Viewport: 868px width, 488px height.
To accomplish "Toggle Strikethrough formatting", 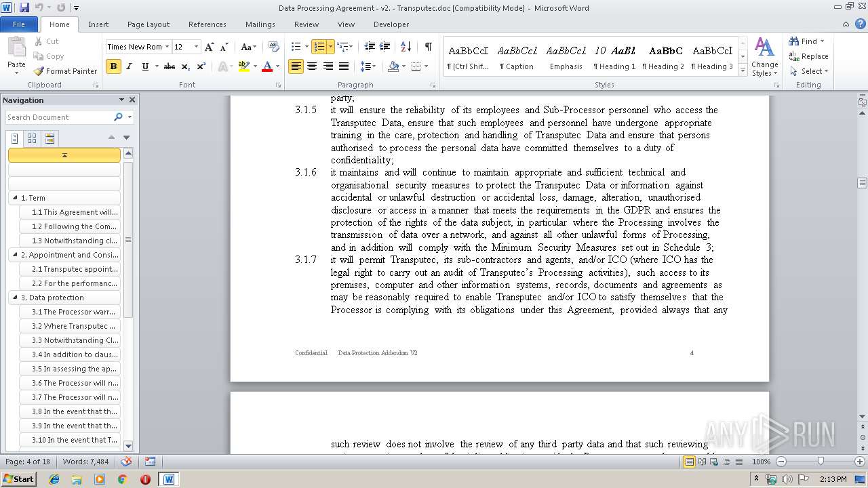I will [170, 66].
